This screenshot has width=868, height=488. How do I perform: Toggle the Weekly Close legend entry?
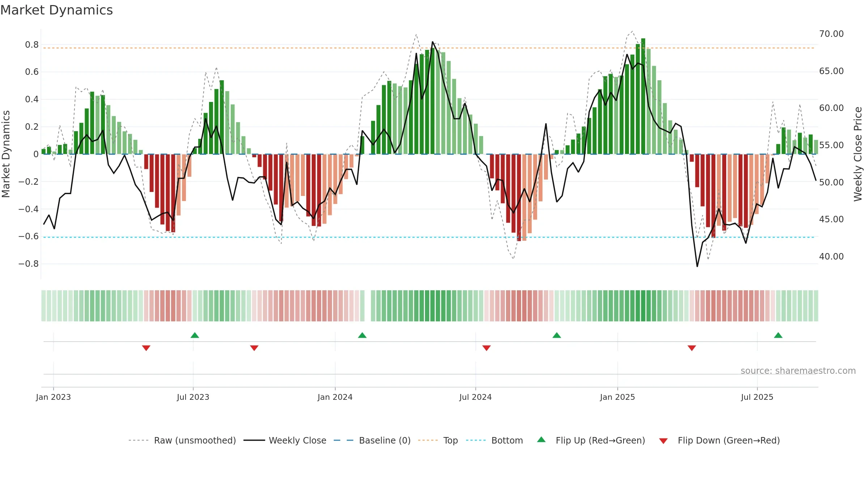(x=285, y=440)
